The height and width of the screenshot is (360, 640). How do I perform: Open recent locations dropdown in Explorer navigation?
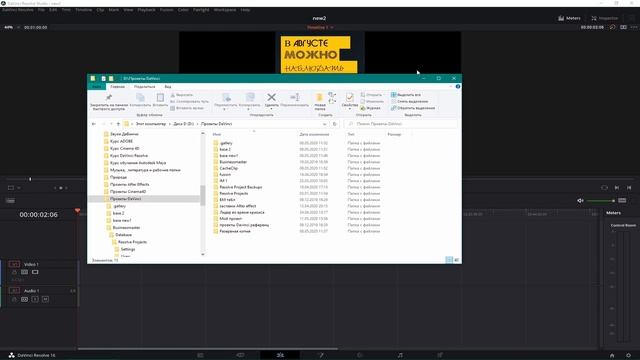[x=111, y=124]
